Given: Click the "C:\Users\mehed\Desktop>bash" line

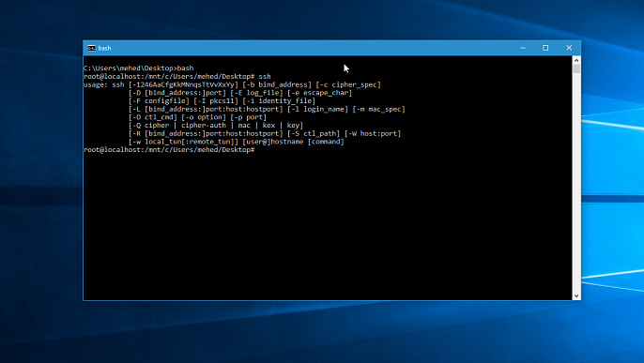Looking at the screenshot, I should (138, 68).
